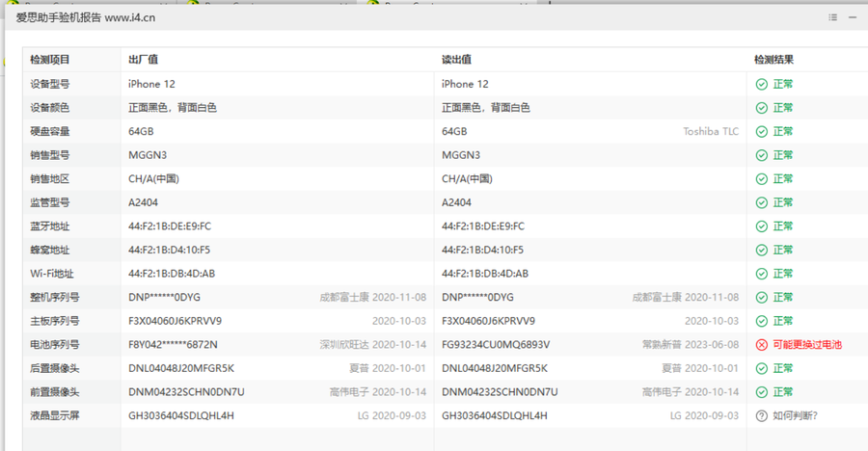Screen dimensions: 868x451
Task: Click the green check icon for 硬盘容量
Action: tap(762, 132)
